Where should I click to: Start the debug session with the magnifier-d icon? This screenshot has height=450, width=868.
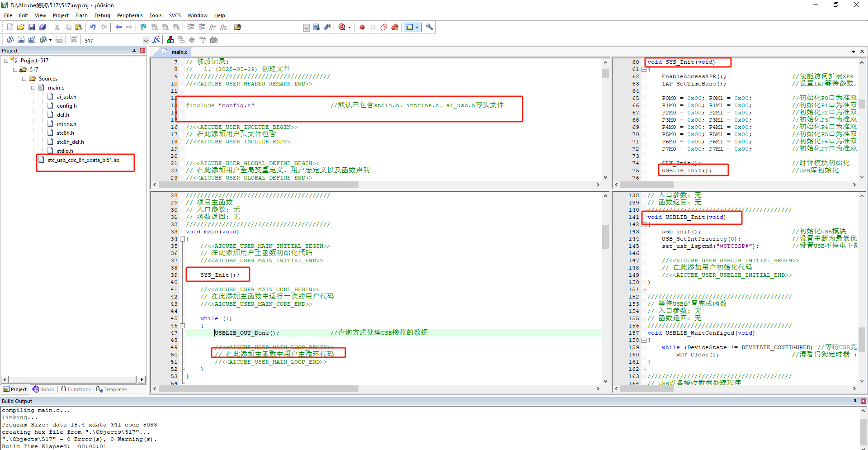[342, 27]
